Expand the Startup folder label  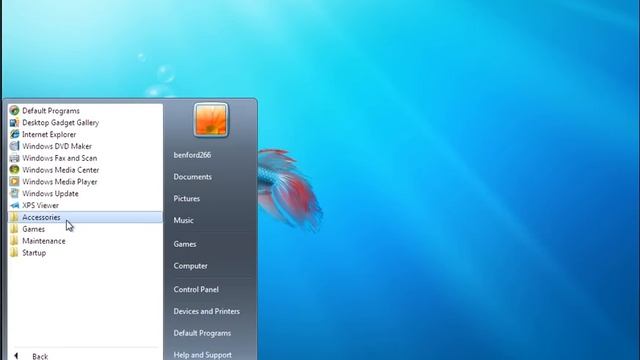(x=34, y=253)
